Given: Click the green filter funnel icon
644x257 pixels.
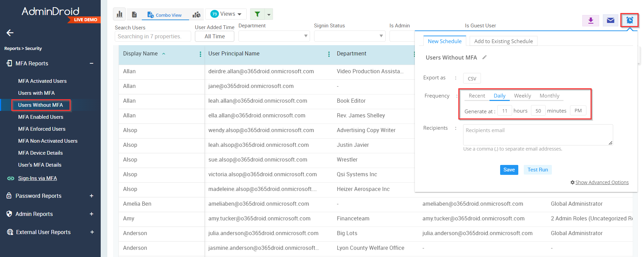Looking at the screenshot, I should (x=257, y=14).
